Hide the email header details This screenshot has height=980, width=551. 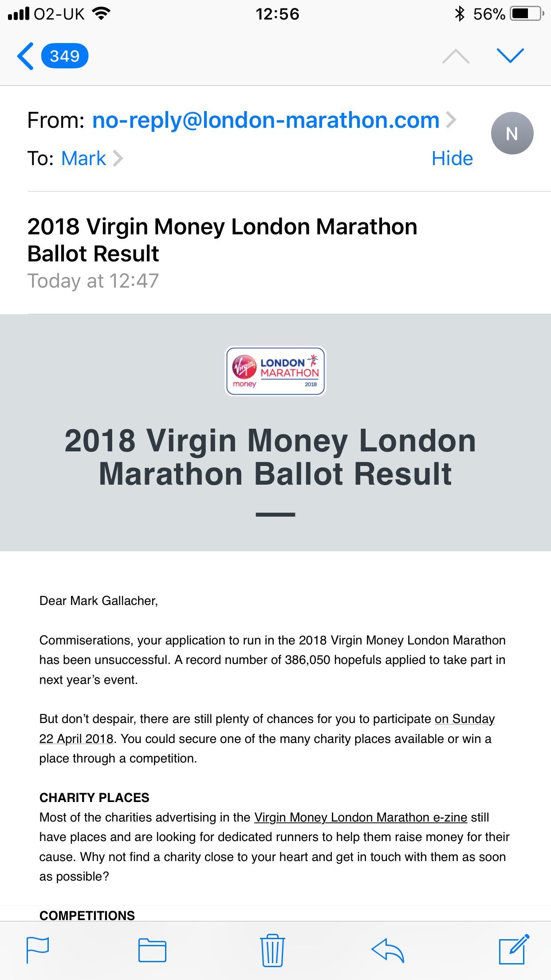pos(452,158)
